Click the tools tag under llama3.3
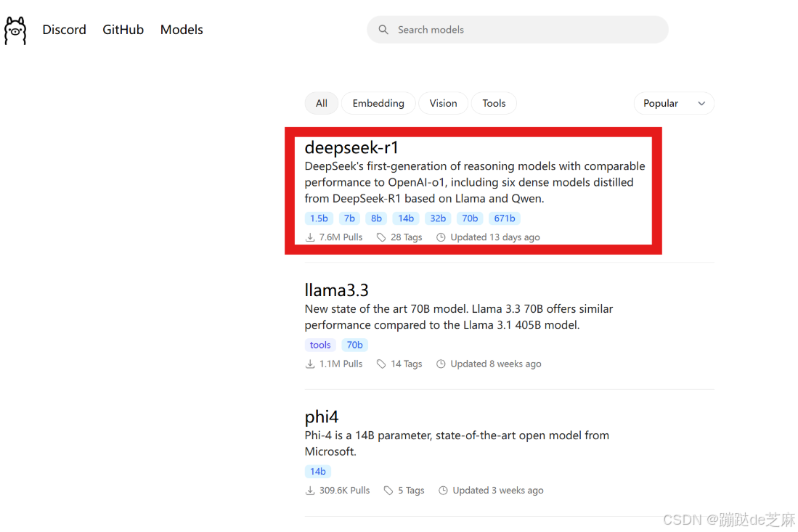This screenshot has height=532, width=798. point(320,345)
